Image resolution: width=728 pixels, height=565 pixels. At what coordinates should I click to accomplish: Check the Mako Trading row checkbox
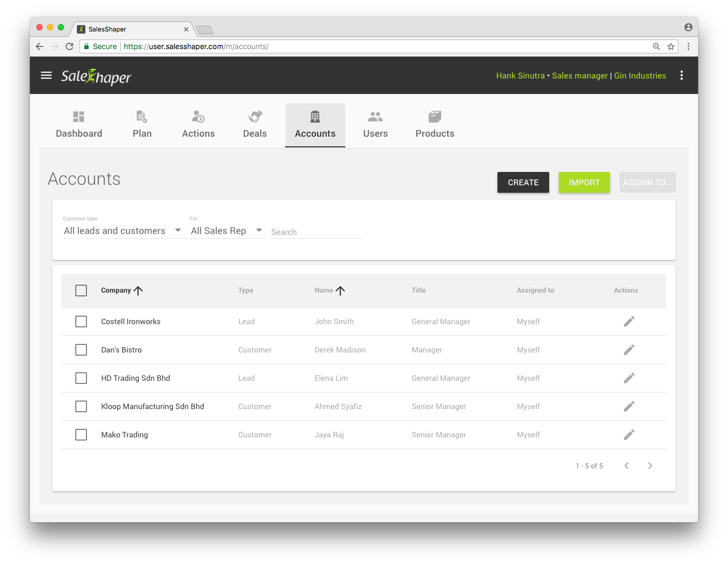tap(81, 435)
